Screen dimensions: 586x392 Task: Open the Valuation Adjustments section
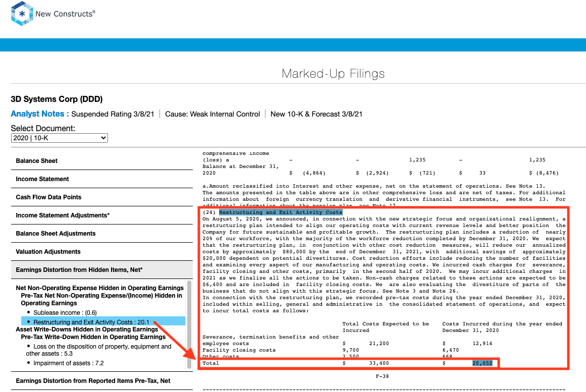[101, 251]
